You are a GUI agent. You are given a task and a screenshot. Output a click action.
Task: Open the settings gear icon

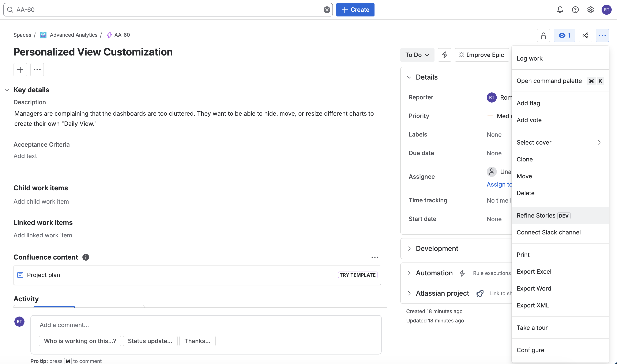tap(590, 9)
